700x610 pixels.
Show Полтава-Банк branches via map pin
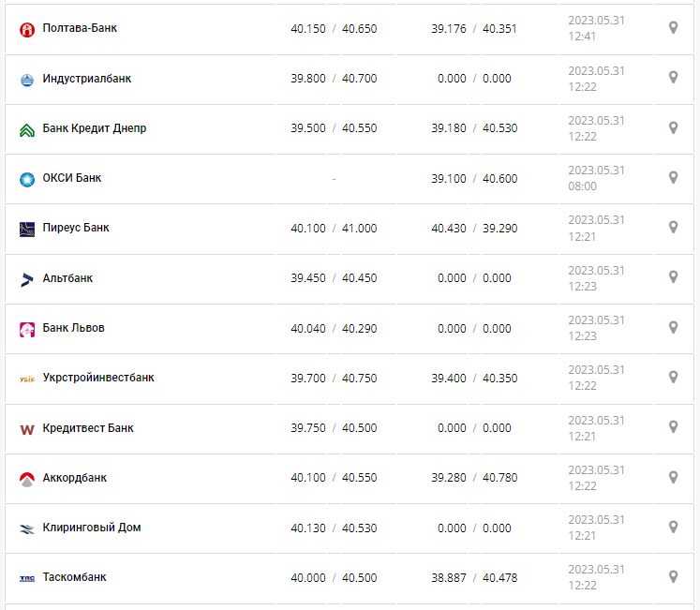673,28
